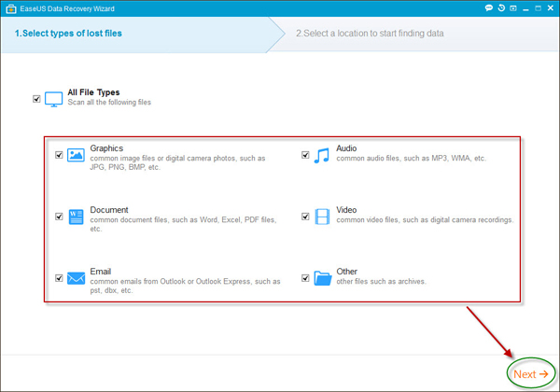Screen dimensions: 560x392
Task: Click the Graphics picture icon
Action: pos(76,154)
